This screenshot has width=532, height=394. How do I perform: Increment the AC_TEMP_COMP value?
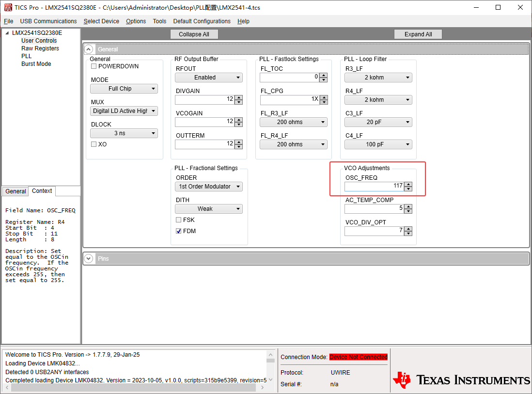pyautogui.click(x=408, y=207)
